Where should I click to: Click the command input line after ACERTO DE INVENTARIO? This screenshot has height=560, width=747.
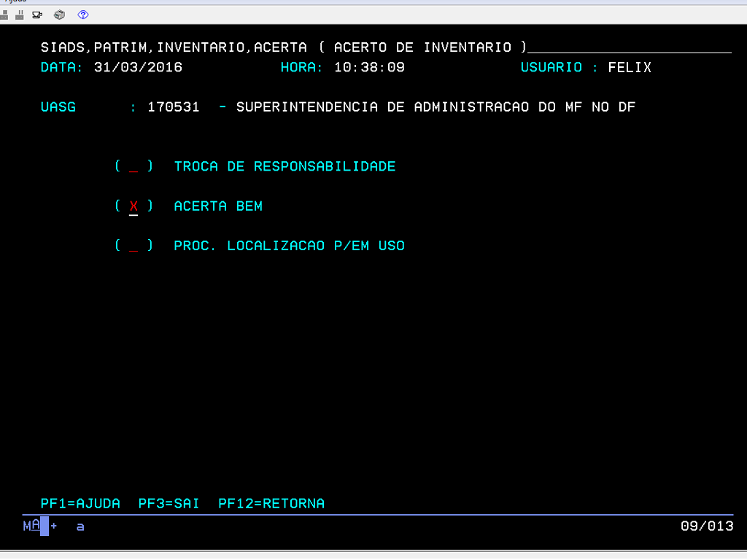(630, 47)
